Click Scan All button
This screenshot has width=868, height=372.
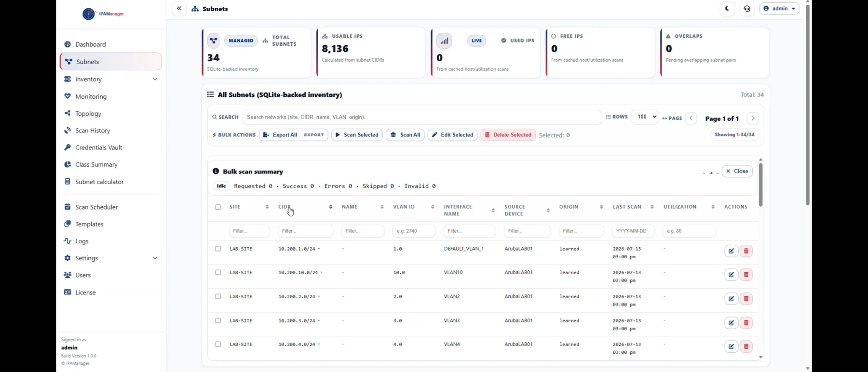tap(405, 135)
